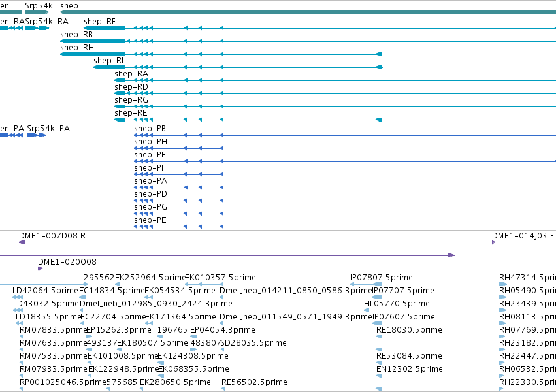
Task: Click the RH22447.5prime EST label
Action: coord(527,356)
